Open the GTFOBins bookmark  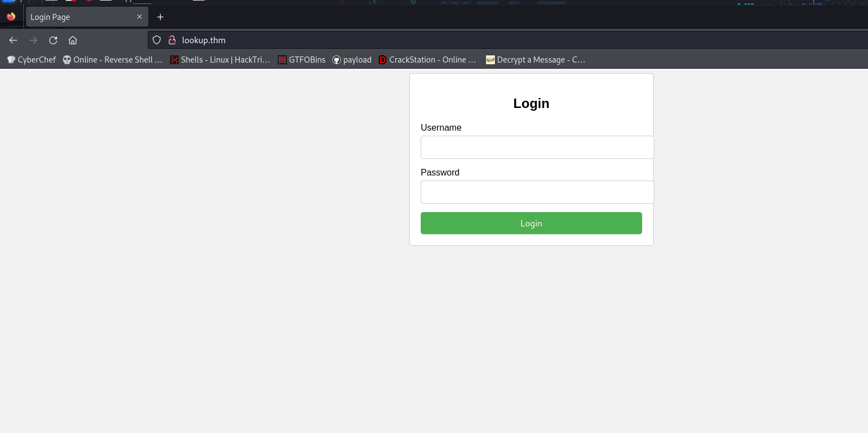302,60
